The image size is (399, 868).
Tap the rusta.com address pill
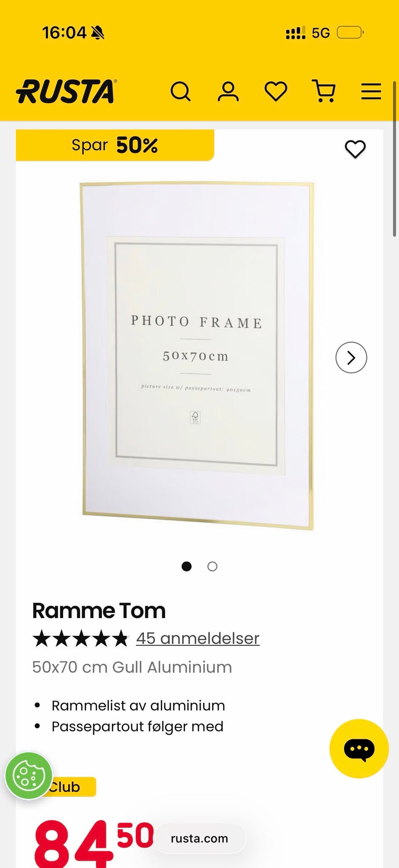tap(199, 838)
